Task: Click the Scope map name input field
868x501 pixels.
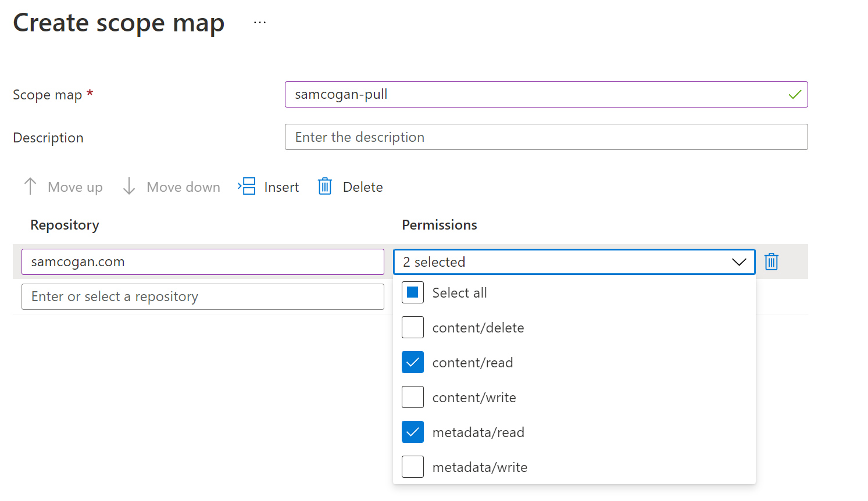Action: point(546,95)
